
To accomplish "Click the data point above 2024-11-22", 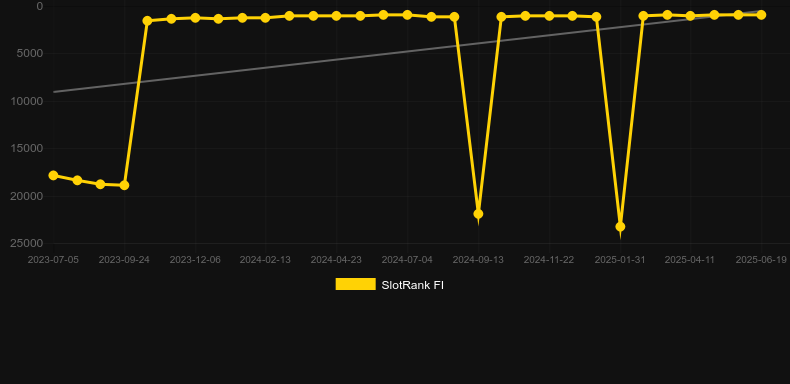I will [549, 16].
